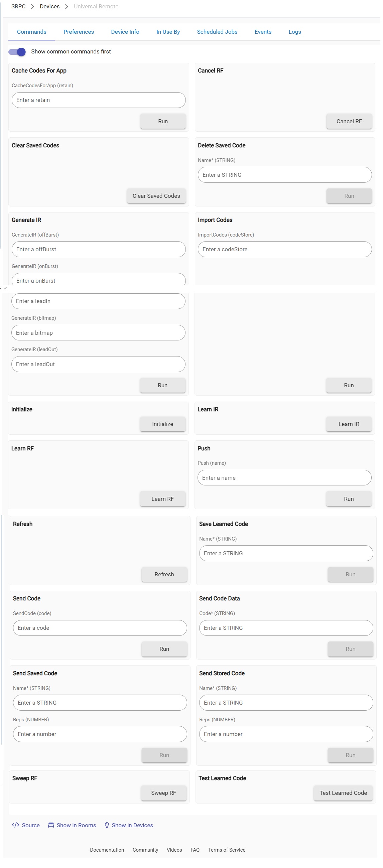Click the Cancel RF button
The width and height of the screenshot is (383, 868).
pos(349,121)
